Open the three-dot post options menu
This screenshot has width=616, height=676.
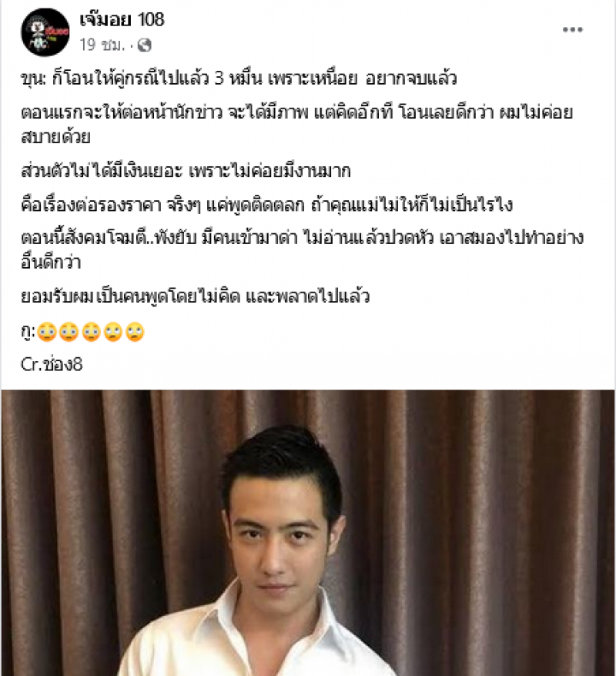tap(572, 30)
